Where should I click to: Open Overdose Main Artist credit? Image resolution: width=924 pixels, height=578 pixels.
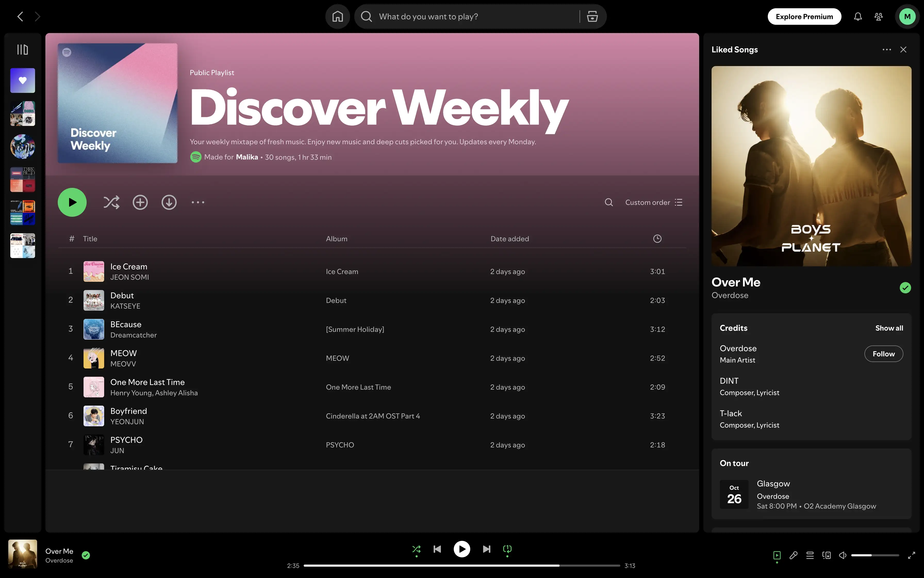click(x=738, y=348)
